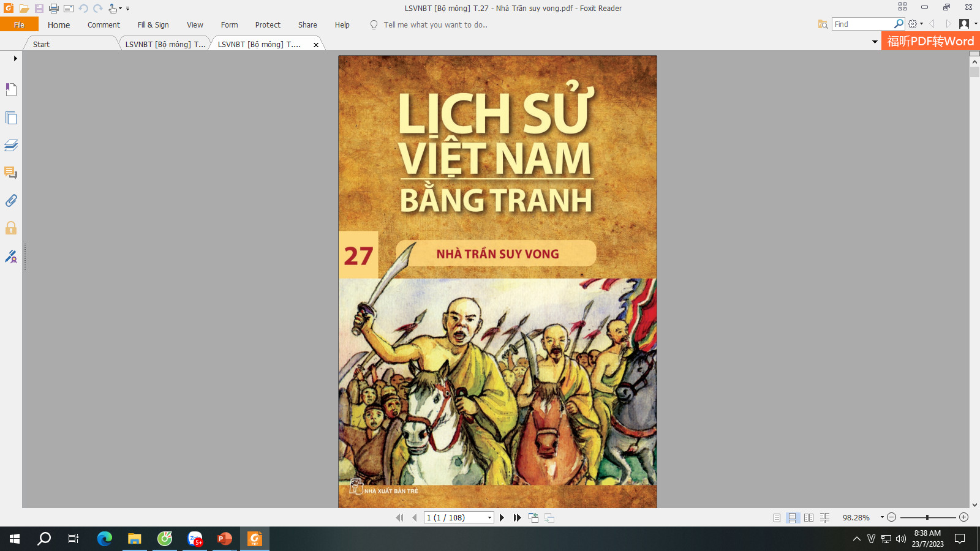Open the Digital Signatures panel icon
Image resolution: width=980 pixels, height=551 pixels.
pos(11,256)
